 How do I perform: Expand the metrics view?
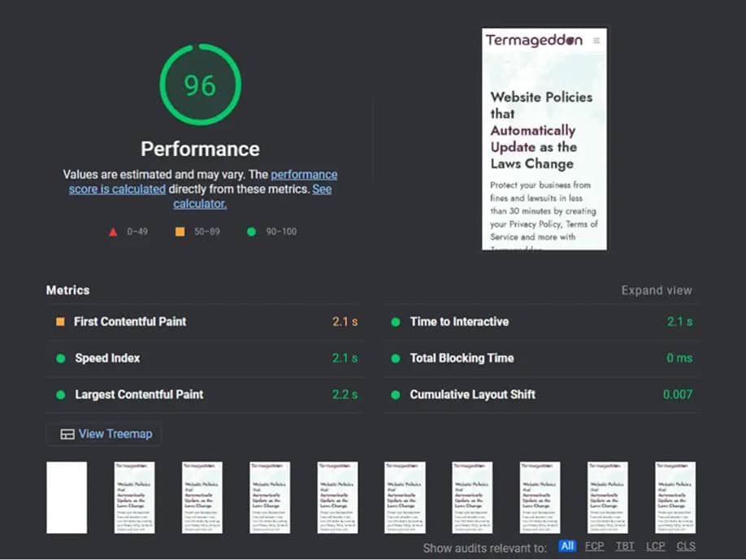(x=656, y=290)
